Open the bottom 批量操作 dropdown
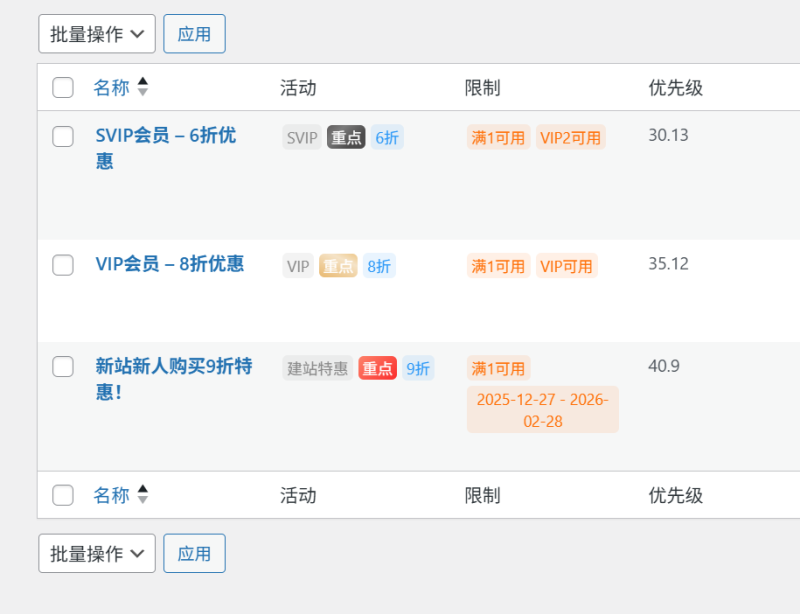The height and width of the screenshot is (614, 800). click(96, 553)
